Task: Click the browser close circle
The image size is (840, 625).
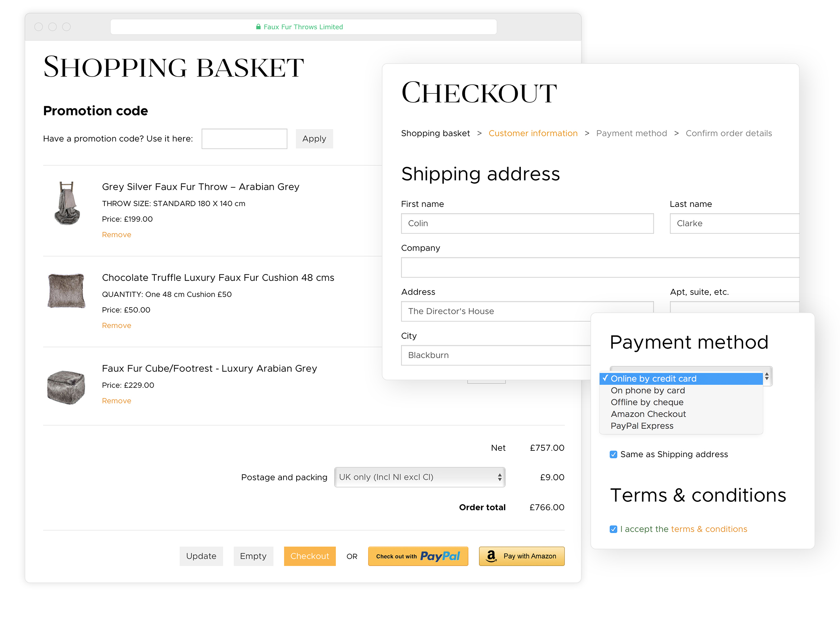Action: (x=39, y=27)
